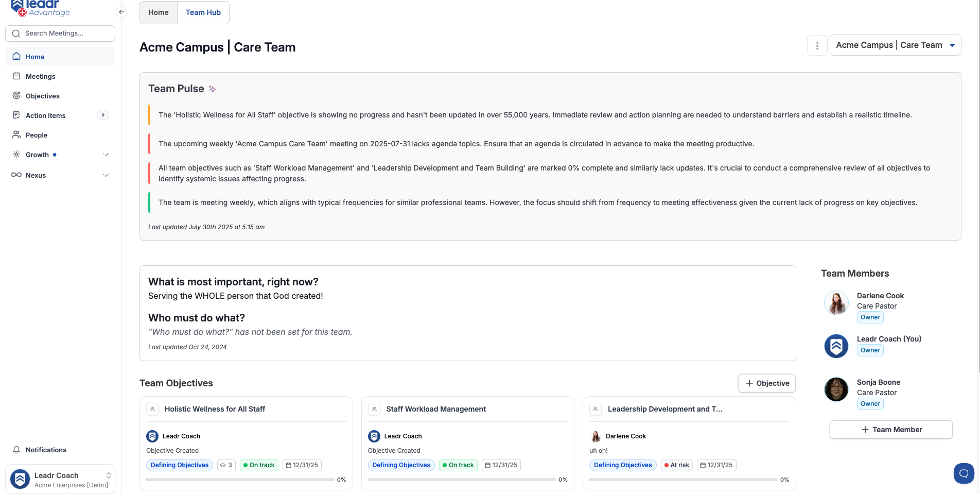
Task: Switch to the Team Hub tab
Action: (x=203, y=12)
